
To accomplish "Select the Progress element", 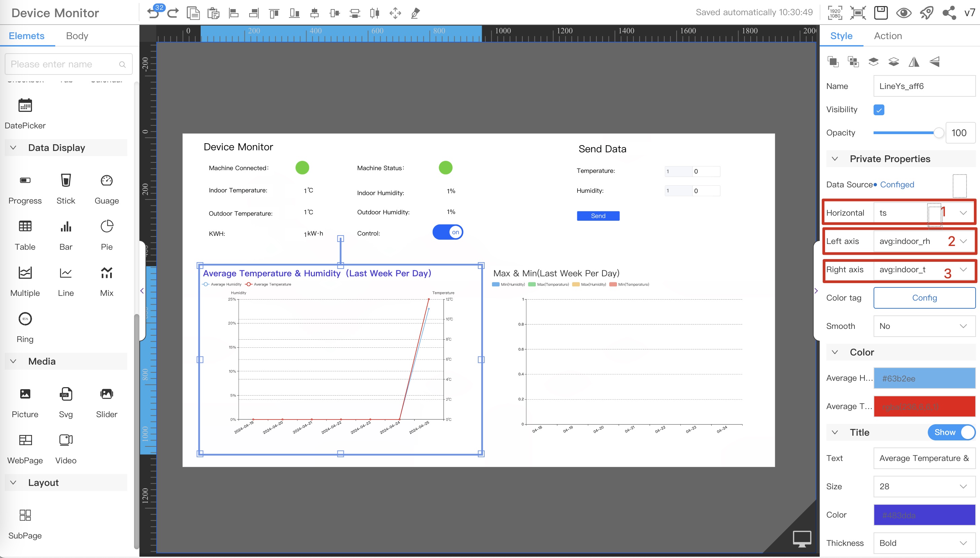I will point(25,189).
